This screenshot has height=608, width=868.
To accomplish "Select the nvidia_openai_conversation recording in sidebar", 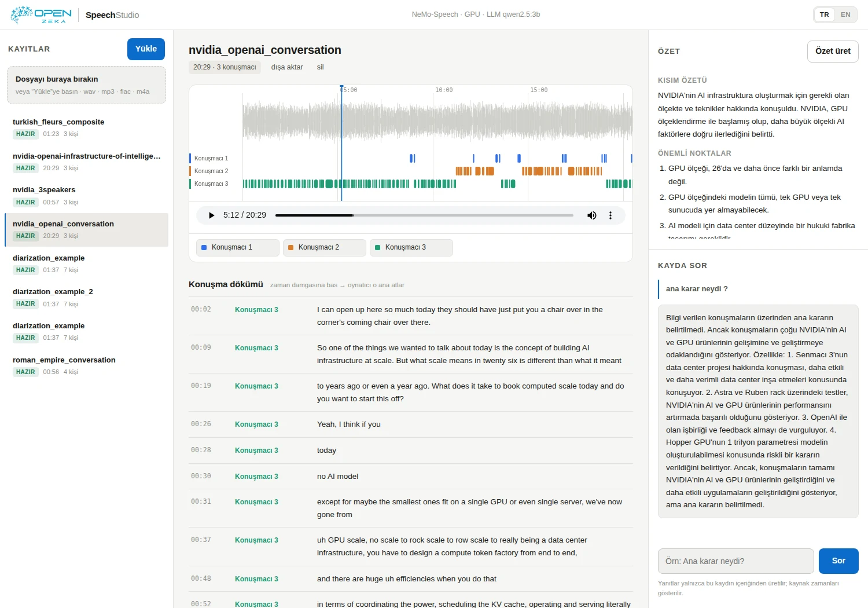I will pyautogui.click(x=86, y=230).
